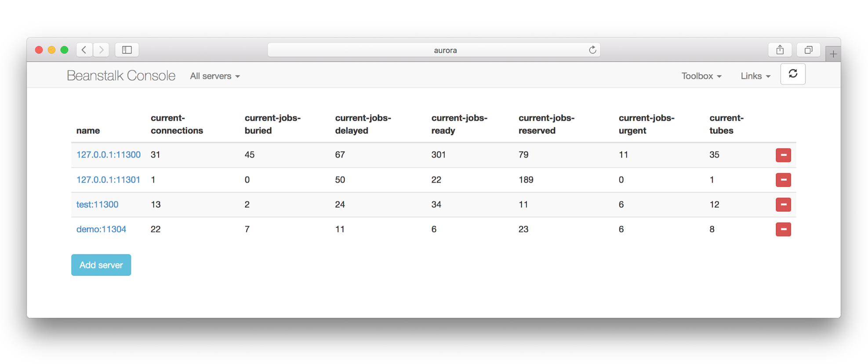868x364 pixels.
Task: Close the browser window with the red button
Action: click(x=39, y=50)
